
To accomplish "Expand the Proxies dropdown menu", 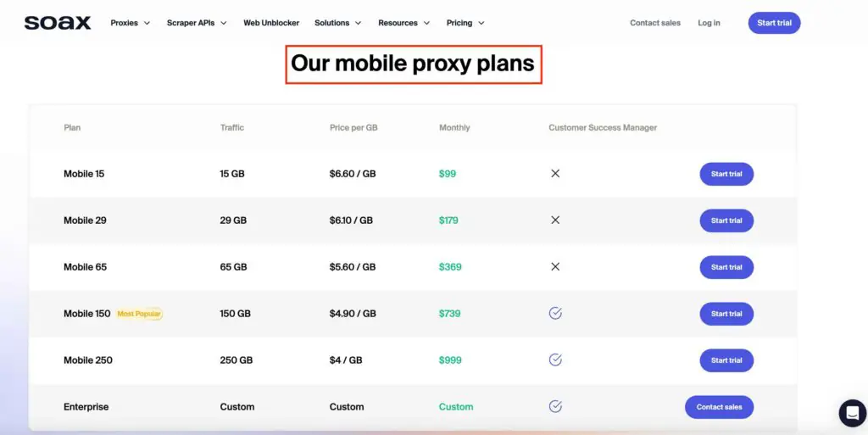I will (x=130, y=23).
